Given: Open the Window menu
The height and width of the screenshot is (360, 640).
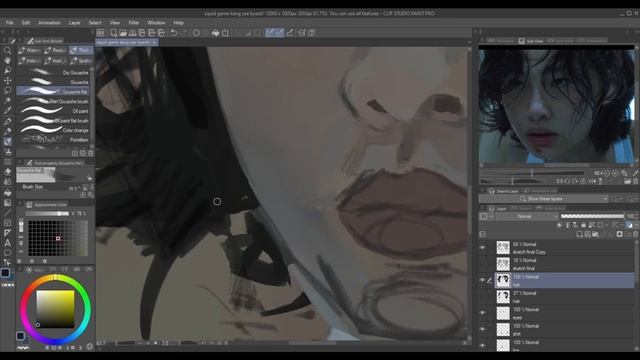Looking at the screenshot, I should pos(156,23).
